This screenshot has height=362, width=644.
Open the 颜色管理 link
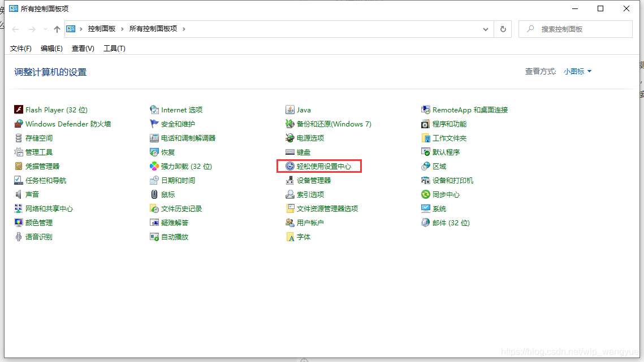[x=39, y=223]
